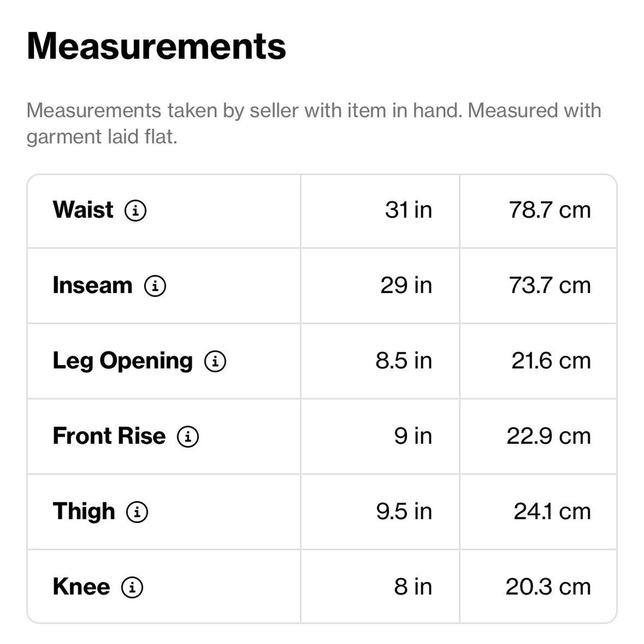Click the Front Rise label
The width and height of the screenshot is (644, 644).
tap(109, 436)
